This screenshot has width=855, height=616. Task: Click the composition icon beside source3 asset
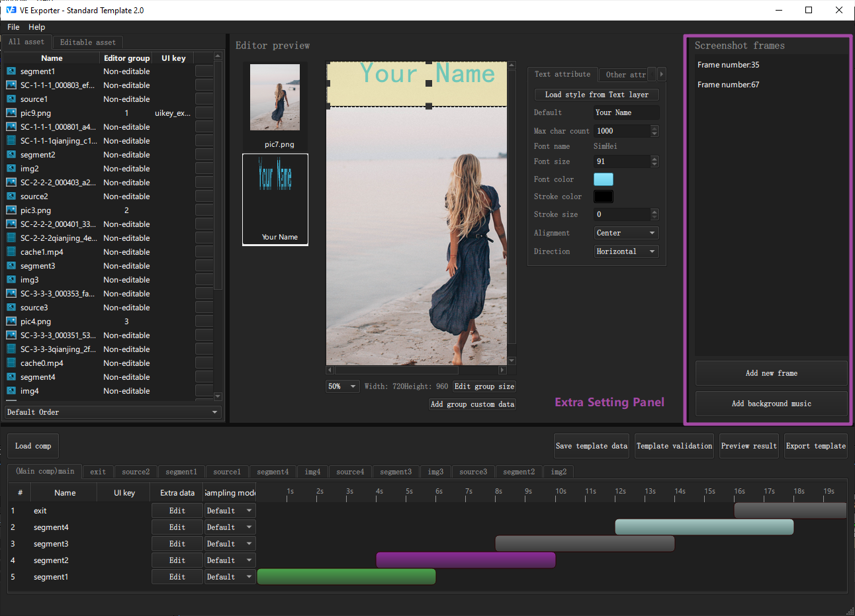click(x=11, y=308)
